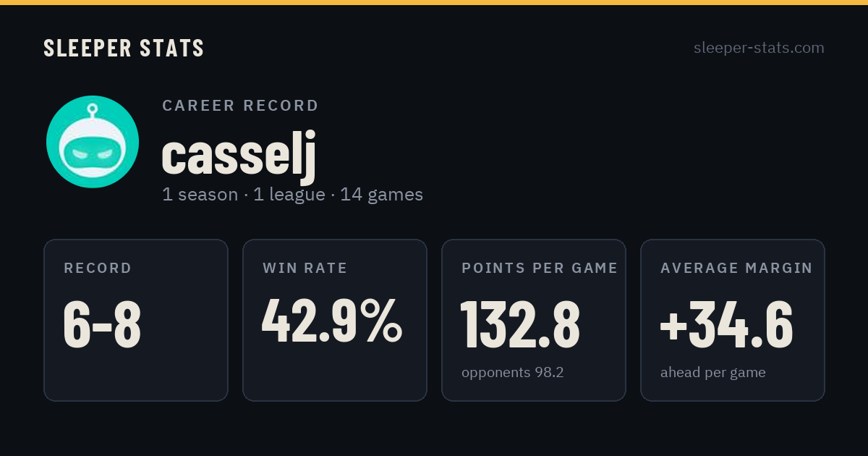Click the ahead per game caption
This screenshot has height=456, width=868.
click(x=712, y=373)
